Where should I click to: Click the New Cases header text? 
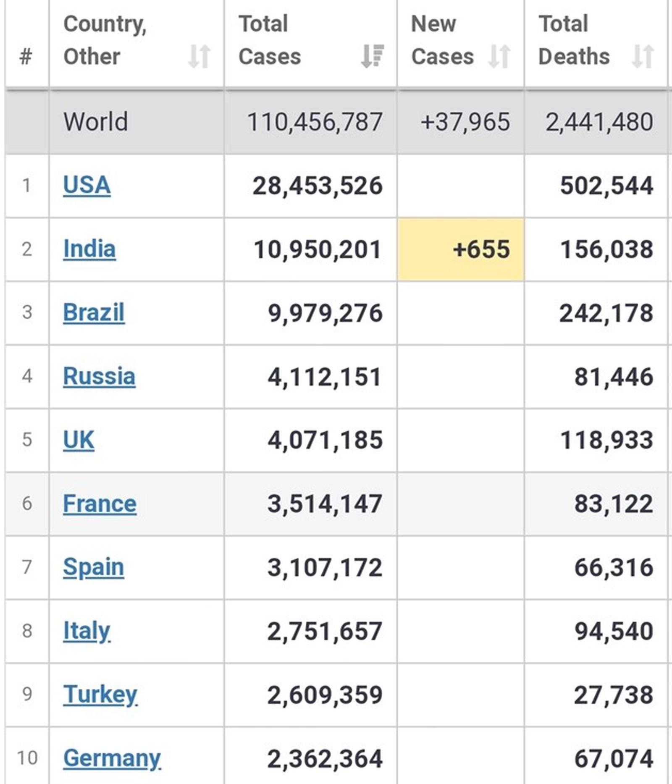pyautogui.click(x=442, y=40)
